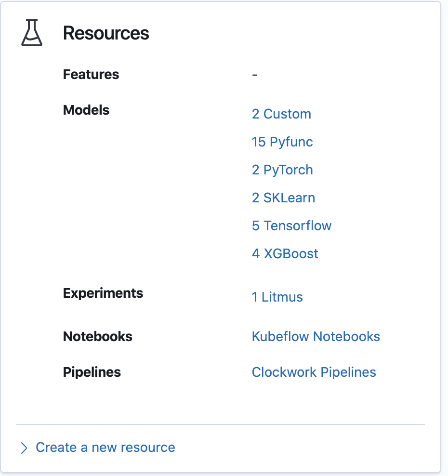
Task: Click the flask icon beside Resources
Action: [x=32, y=33]
